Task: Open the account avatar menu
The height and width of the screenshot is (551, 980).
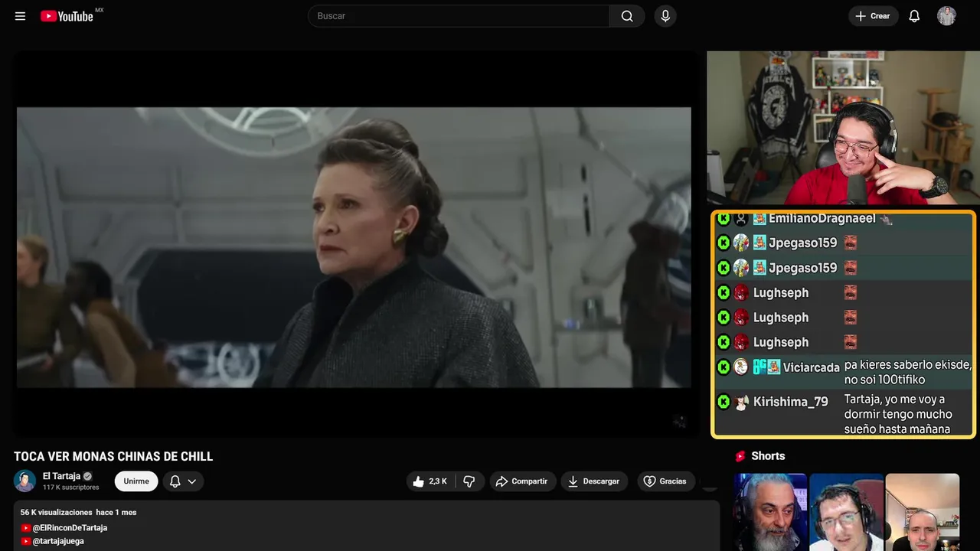Action: 946,16
